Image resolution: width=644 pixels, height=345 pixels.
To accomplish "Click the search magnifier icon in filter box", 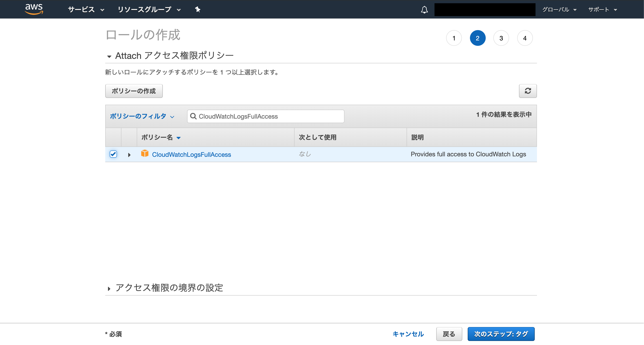I will pos(193,116).
